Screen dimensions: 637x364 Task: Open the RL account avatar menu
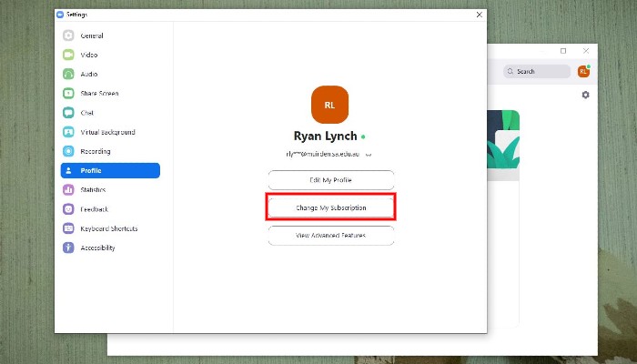(583, 71)
